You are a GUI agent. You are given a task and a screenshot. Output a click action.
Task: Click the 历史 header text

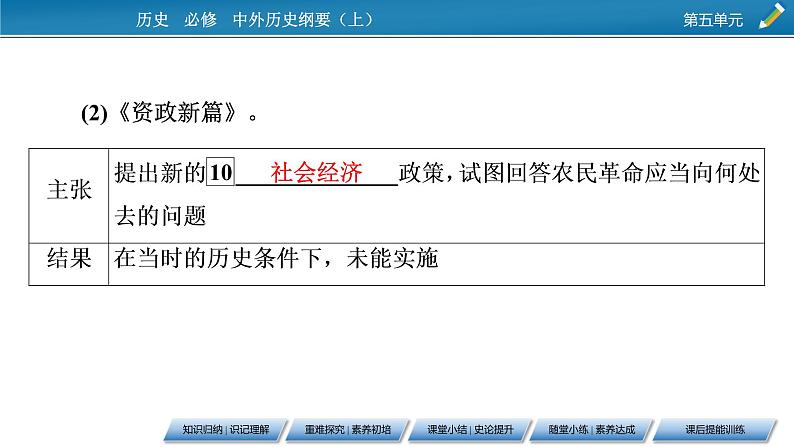(x=152, y=20)
